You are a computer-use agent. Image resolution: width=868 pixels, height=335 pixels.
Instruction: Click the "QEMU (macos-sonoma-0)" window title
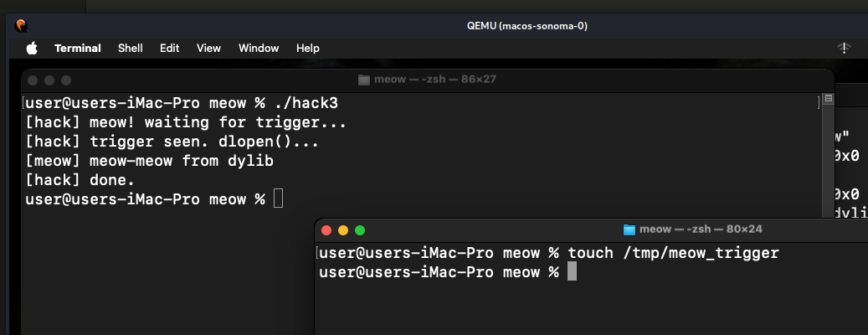point(527,26)
